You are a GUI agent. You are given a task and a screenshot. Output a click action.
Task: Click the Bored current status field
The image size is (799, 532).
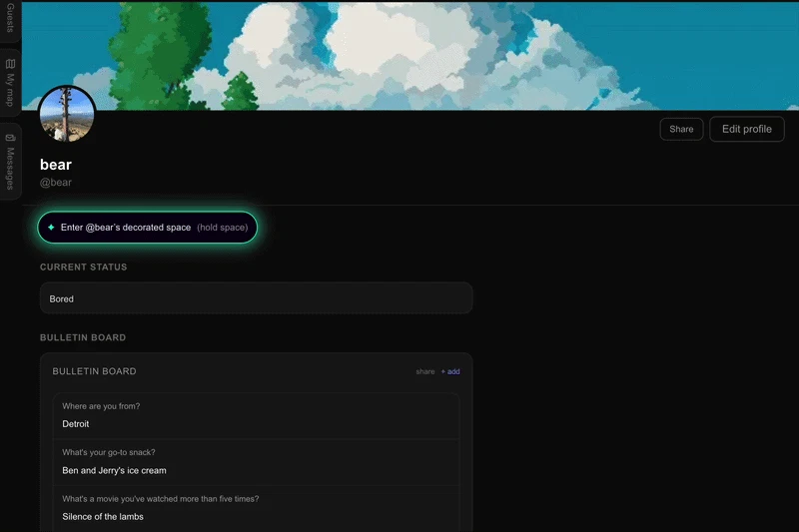tap(257, 298)
